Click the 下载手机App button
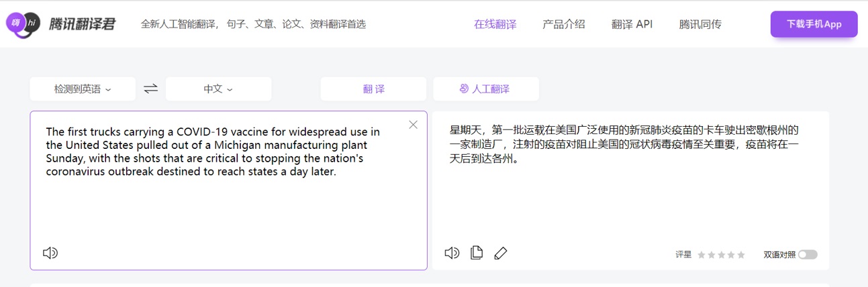Viewport: 868px width, 287px height. tap(814, 24)
